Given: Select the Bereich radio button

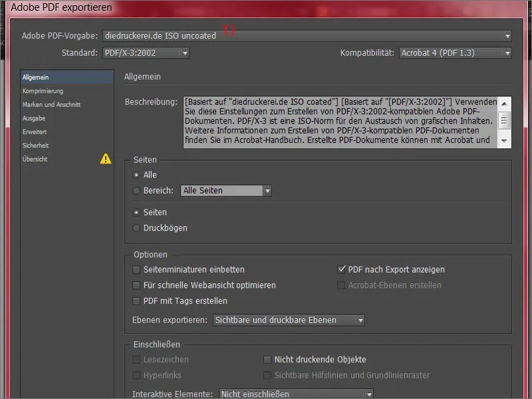Looking at the screenshot, I should (136, 191).
